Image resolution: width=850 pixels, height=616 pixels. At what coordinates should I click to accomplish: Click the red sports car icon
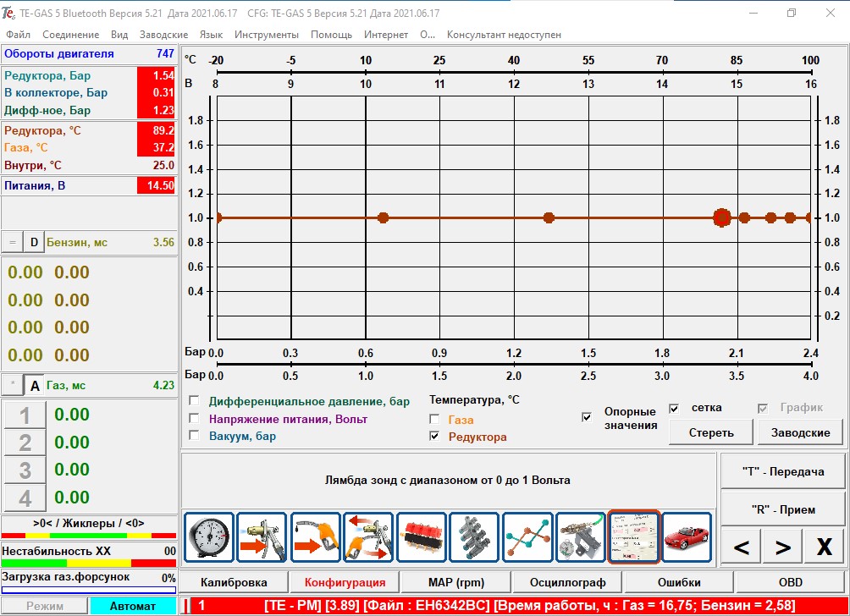(x=687, y=537)
